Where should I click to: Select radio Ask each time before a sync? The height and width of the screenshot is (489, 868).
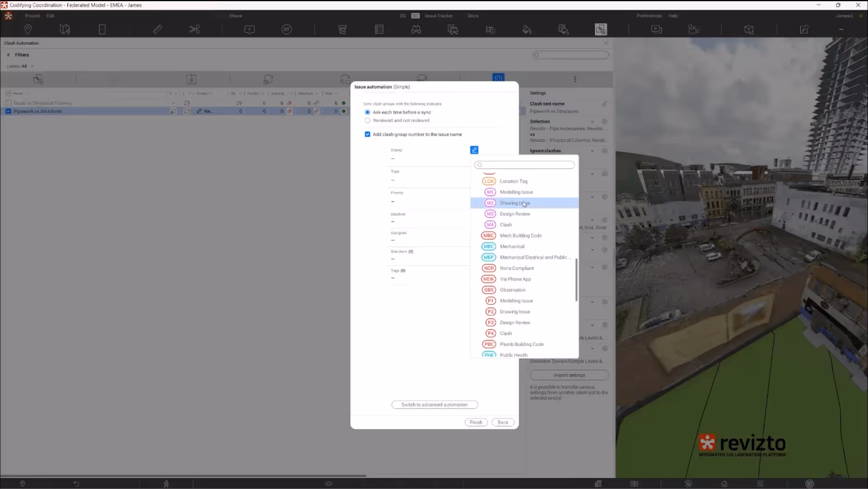click(367, 112)
